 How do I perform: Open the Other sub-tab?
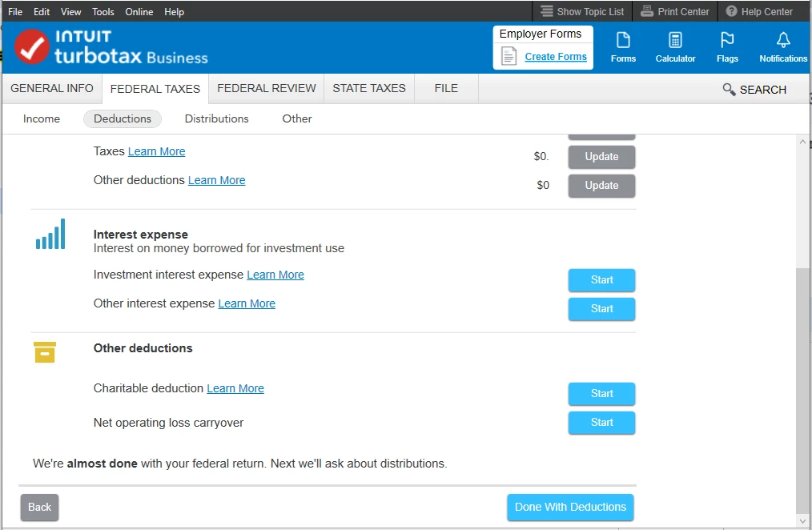coord(297,118)
